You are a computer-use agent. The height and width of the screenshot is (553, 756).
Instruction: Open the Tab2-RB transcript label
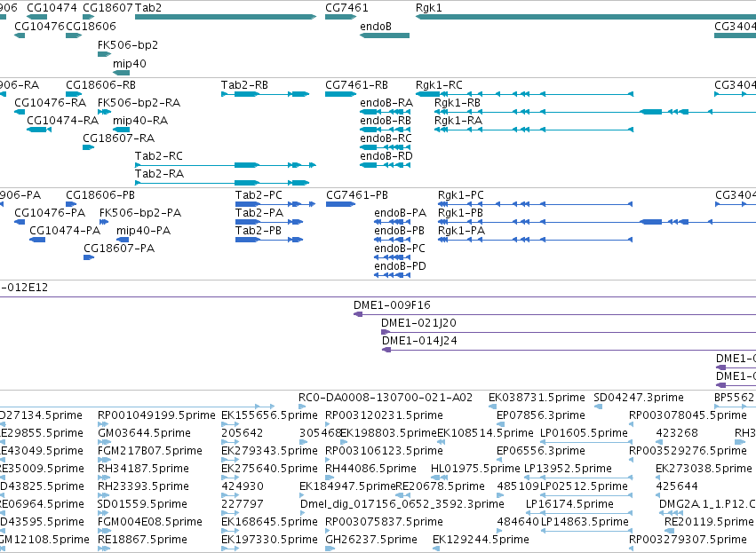[x=244, y=85]
